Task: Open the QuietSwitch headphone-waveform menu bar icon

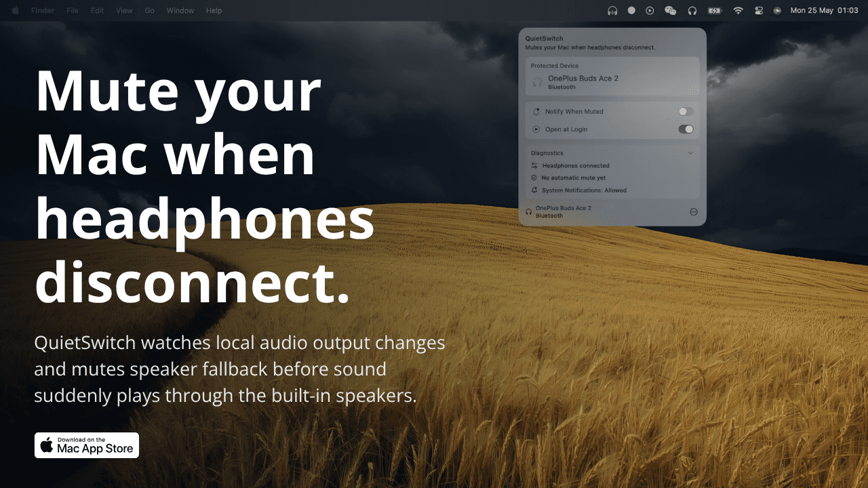Action: [x=612, y=11]
